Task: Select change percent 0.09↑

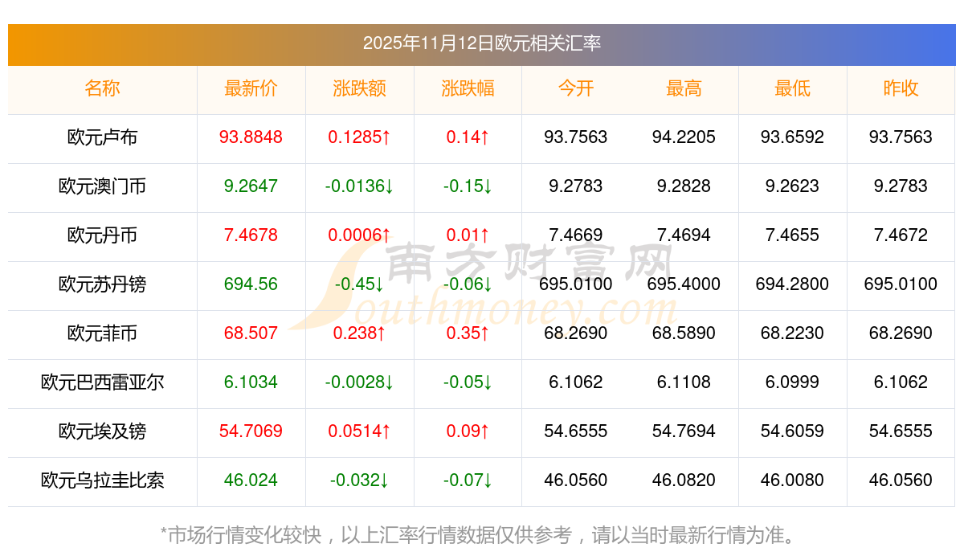Action: coord(468,431)
